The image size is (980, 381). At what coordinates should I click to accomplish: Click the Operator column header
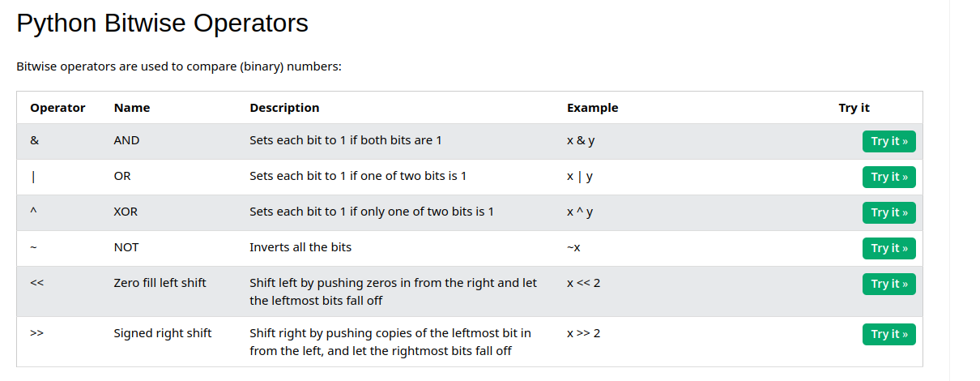[58, 108]
